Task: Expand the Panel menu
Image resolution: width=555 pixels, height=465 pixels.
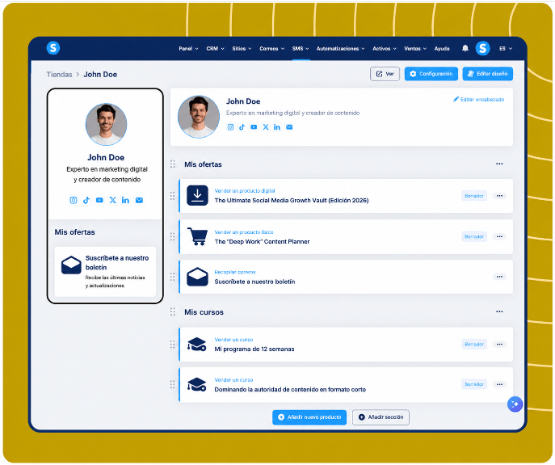Action: tap(188, 48)
